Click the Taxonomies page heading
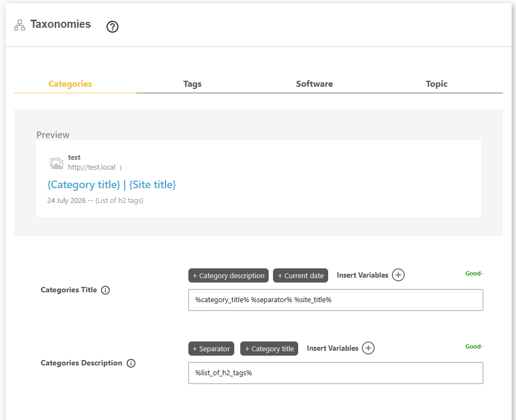This screenshot has height=420, width=516. [x=61, y=25]
